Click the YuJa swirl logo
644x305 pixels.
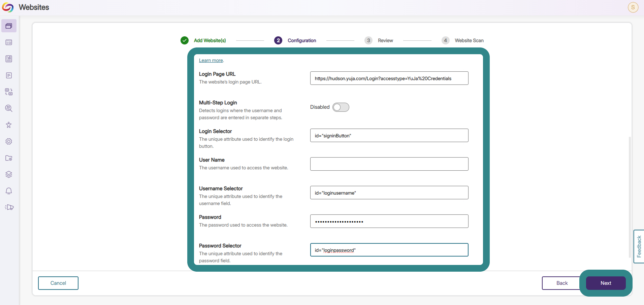(x=8, y=7)
